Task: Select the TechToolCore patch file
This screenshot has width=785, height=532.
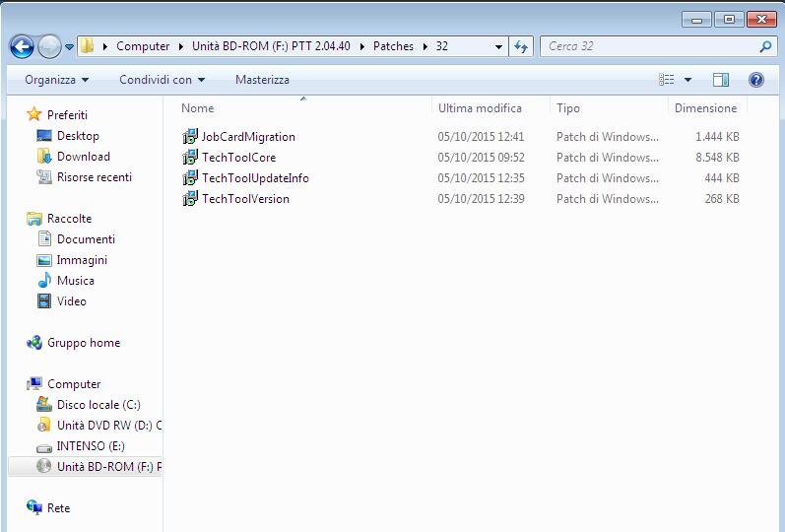Action: coord(229,158)
